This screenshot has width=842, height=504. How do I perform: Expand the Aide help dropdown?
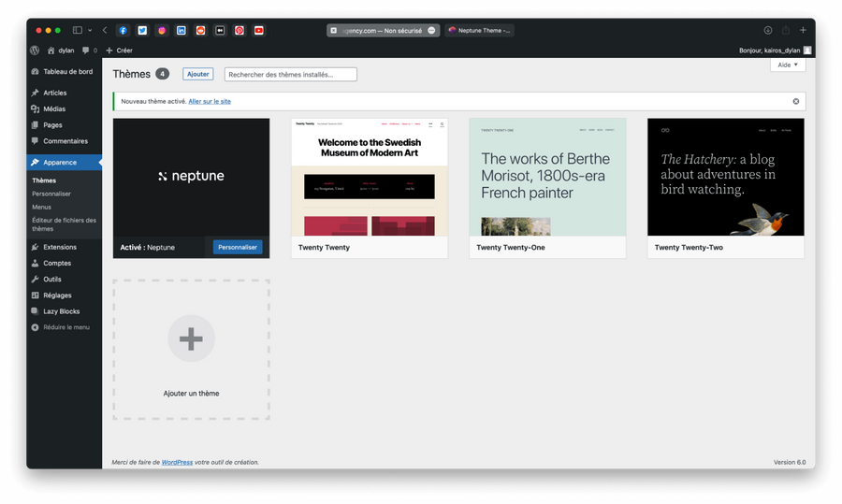coord(788,65)
